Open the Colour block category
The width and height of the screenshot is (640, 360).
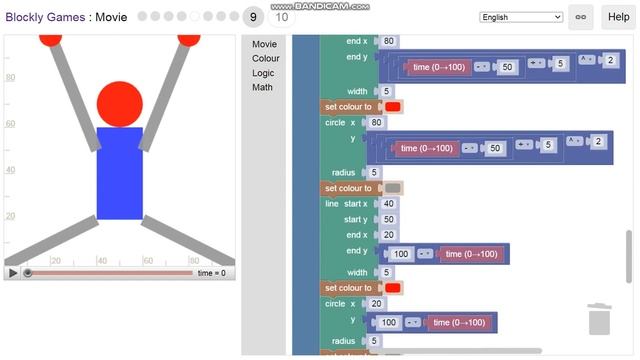[265, 58]
